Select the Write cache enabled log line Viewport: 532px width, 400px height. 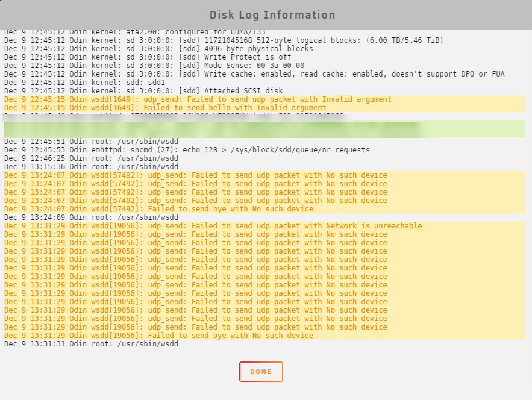pos(254,74)
